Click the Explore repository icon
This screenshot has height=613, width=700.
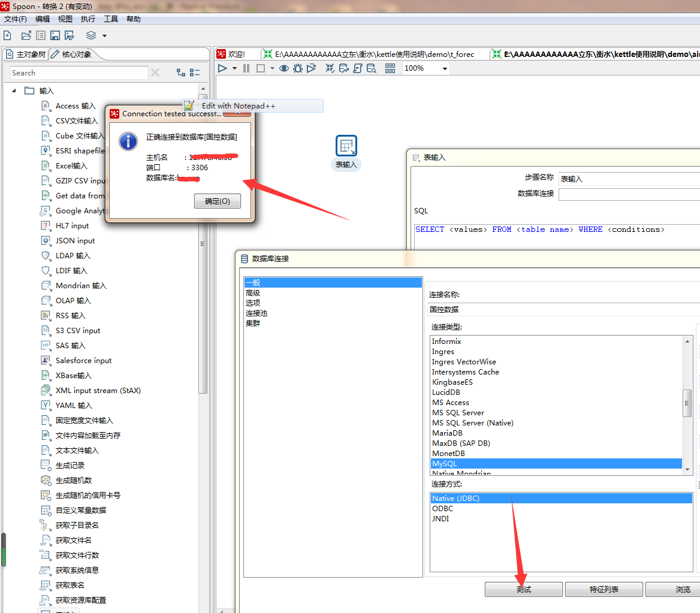41,35
